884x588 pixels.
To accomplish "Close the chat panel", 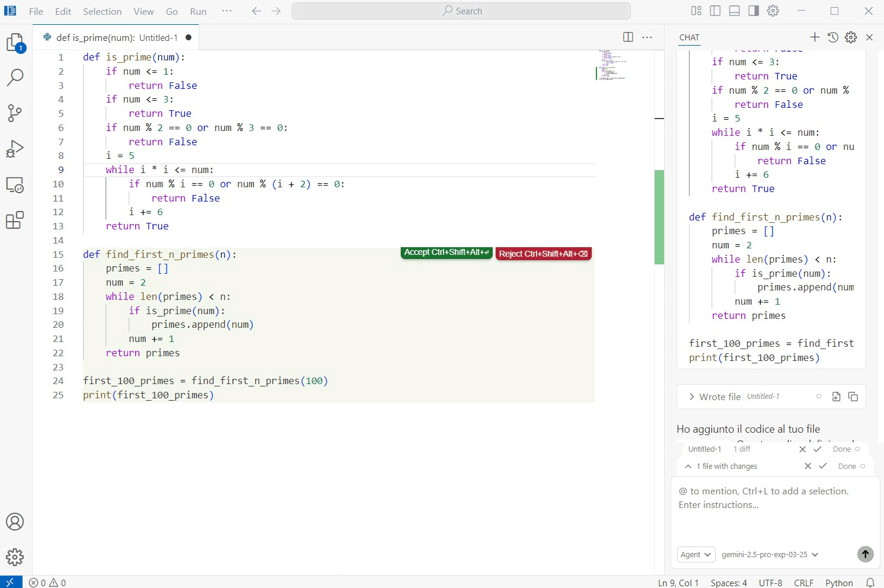I will pos(870,37).
